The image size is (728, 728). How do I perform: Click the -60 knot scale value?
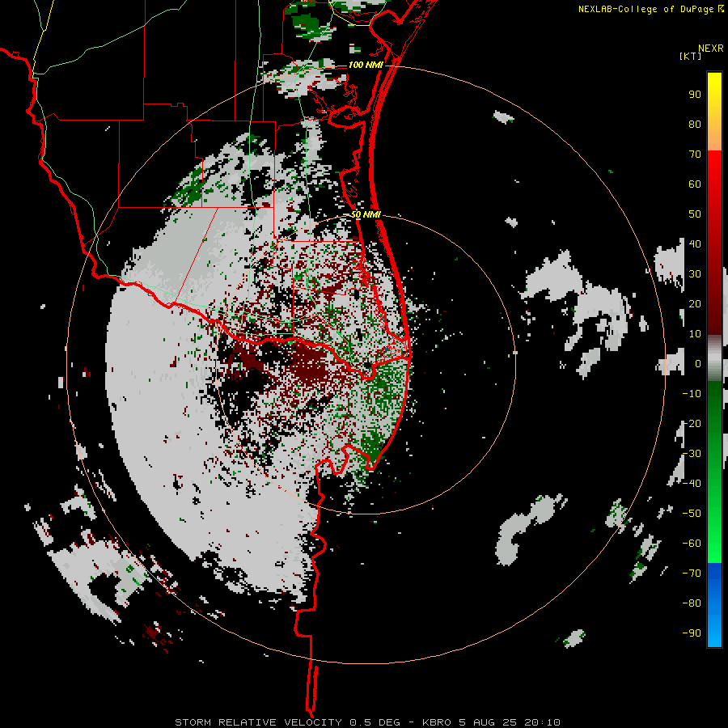pos(692,544)
